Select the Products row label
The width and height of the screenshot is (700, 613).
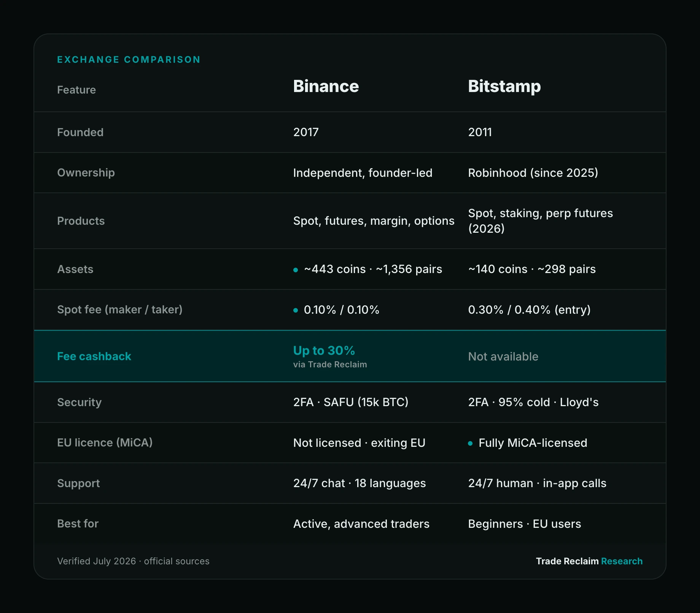tap(81, 221)
